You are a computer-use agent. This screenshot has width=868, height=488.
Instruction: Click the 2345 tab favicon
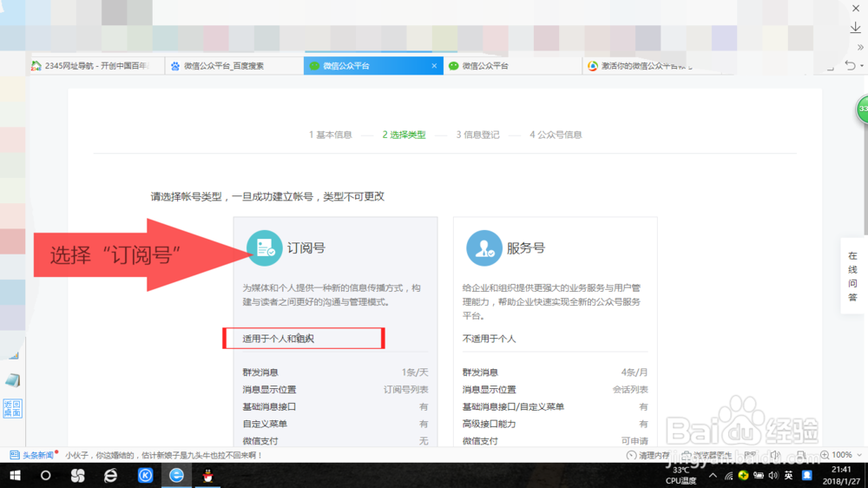[36, 66]
